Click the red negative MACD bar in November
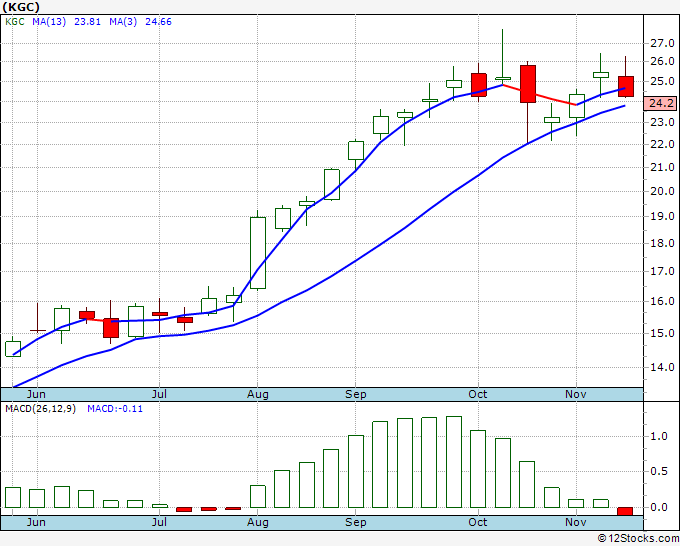Image resolution: width=680 pixels, height=546 pixels. click(625, 511)
